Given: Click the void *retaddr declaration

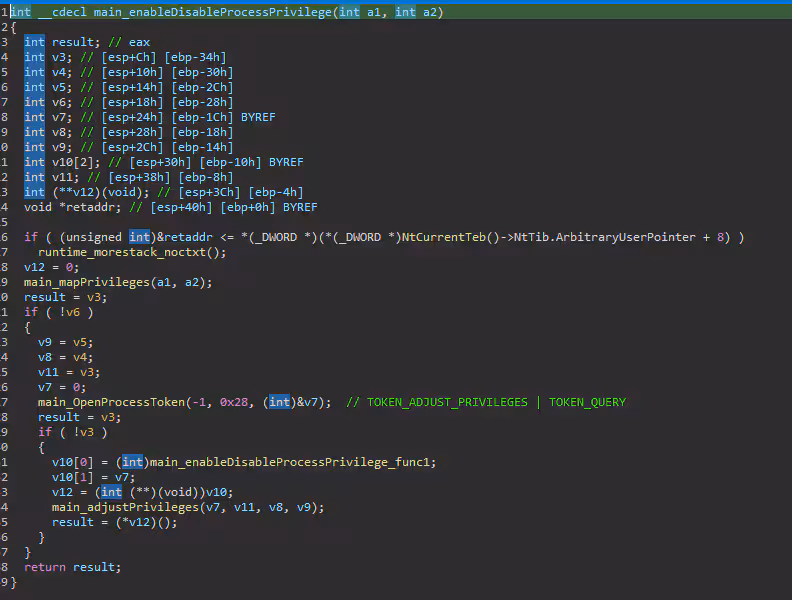Looking at the screenshot, I should tap(65, 207).
